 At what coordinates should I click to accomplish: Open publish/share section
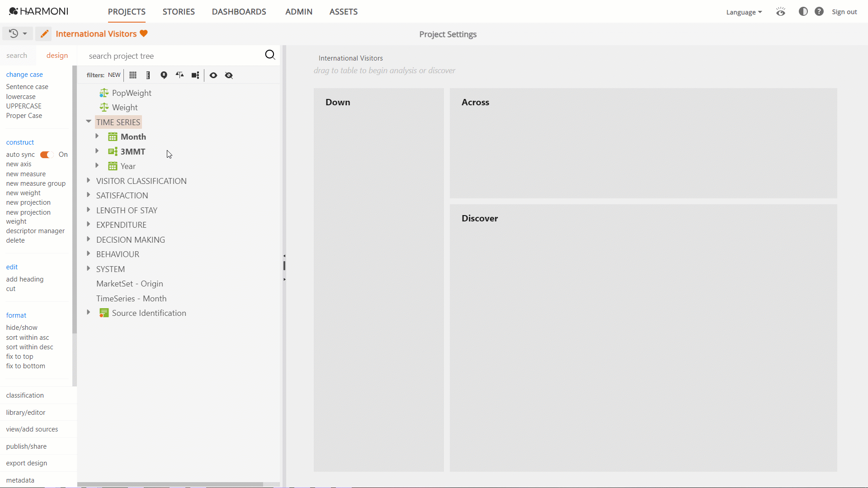coord(38,446)
